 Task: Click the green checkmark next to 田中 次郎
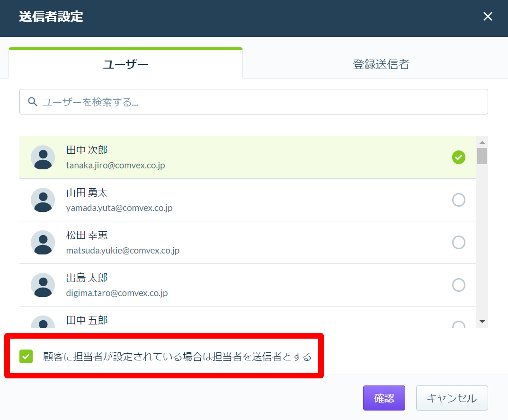pyautogui.click(x=459, y=157)
